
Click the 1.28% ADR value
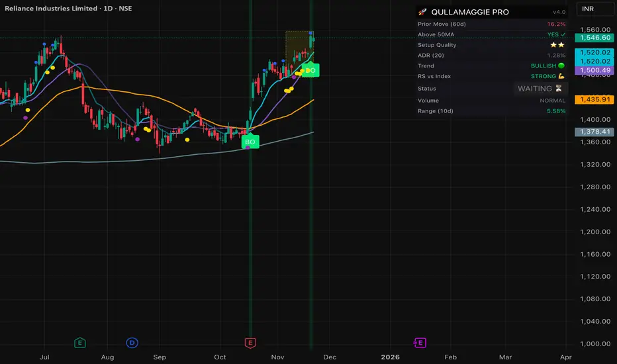(x=556, y=56)
